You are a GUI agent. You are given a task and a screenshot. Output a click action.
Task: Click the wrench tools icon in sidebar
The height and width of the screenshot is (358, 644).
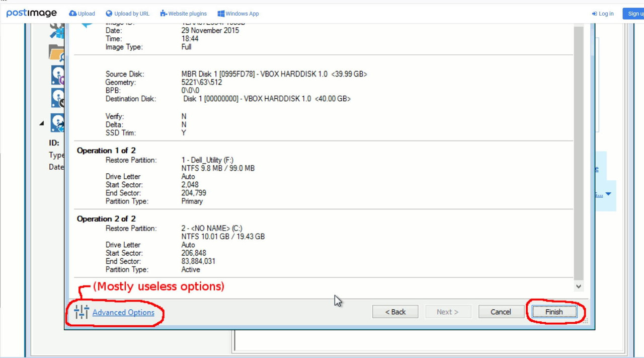57,30
